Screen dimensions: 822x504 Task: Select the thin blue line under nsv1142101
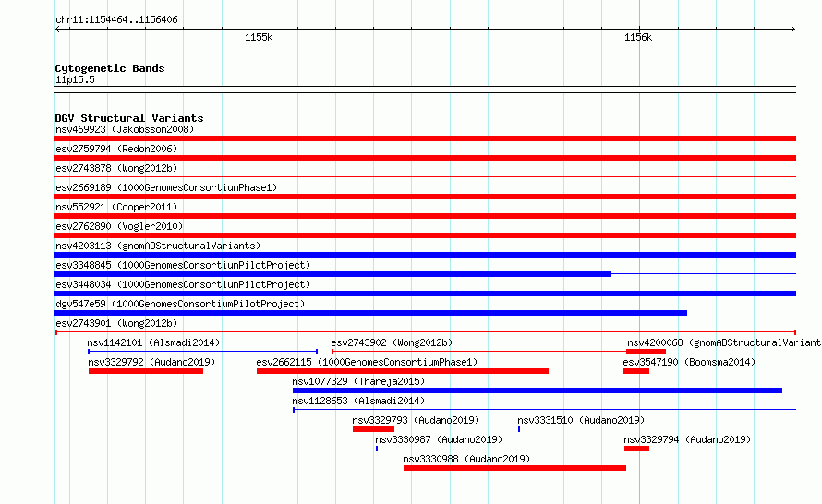point(203,352)
